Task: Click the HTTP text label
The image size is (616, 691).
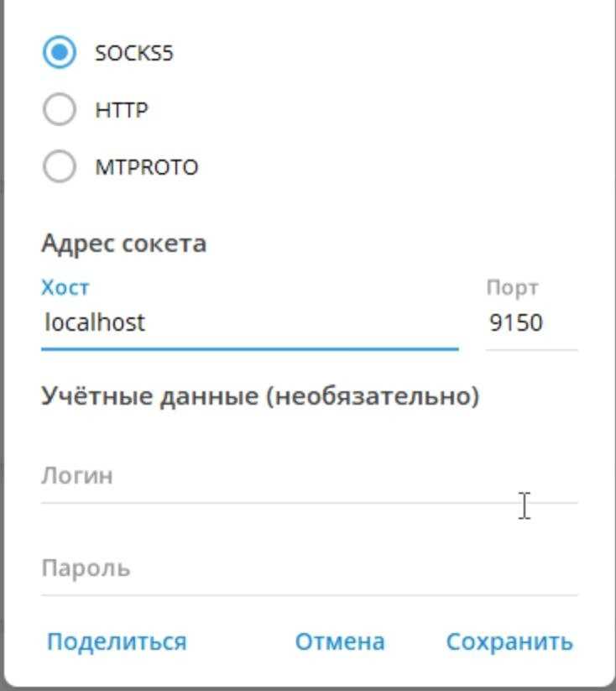Action: pyautogui.click(x=122, y=110)
